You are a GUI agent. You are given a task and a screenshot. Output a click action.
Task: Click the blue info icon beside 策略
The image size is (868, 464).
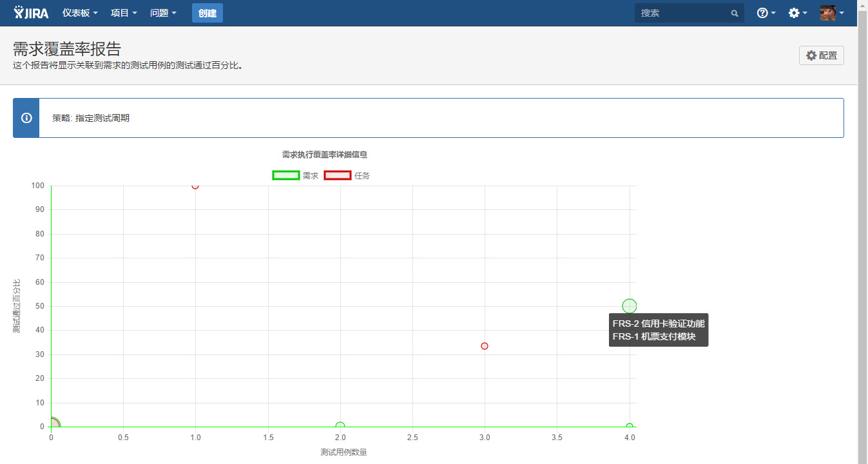point(26,118)
